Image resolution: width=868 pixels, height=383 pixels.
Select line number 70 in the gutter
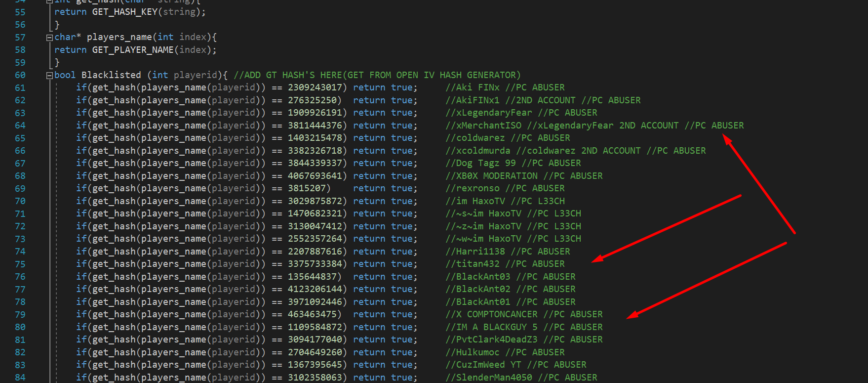click(x=20, y=201)
